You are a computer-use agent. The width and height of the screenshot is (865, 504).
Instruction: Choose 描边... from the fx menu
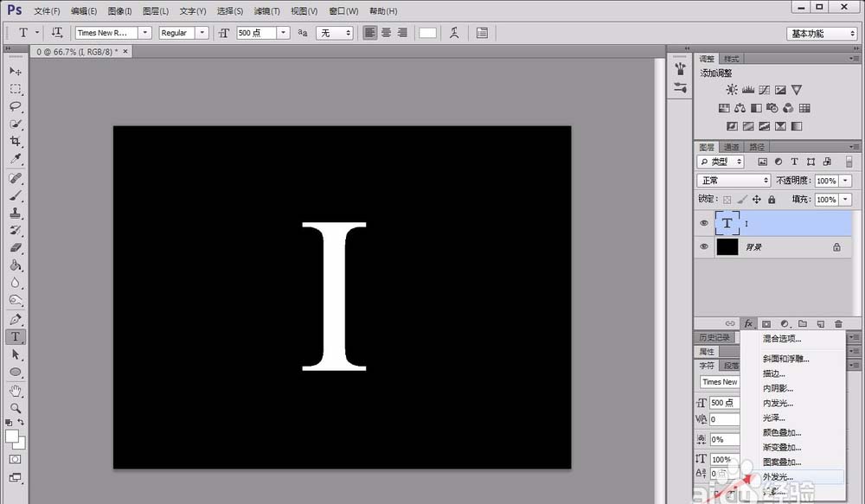pos(774,373)
